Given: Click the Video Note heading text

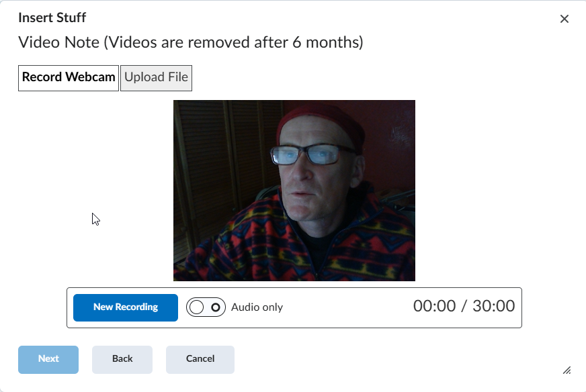Looking at the screenshot, I should click(190, 42).
